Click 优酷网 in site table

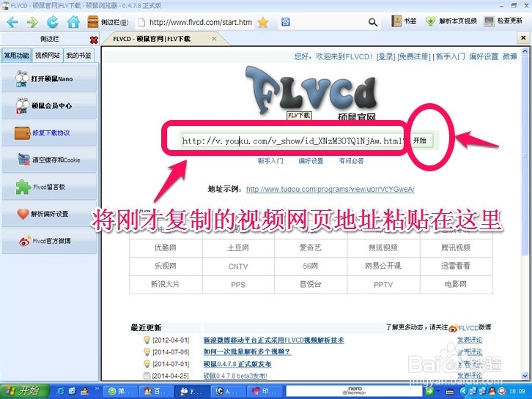pos(166,247)
